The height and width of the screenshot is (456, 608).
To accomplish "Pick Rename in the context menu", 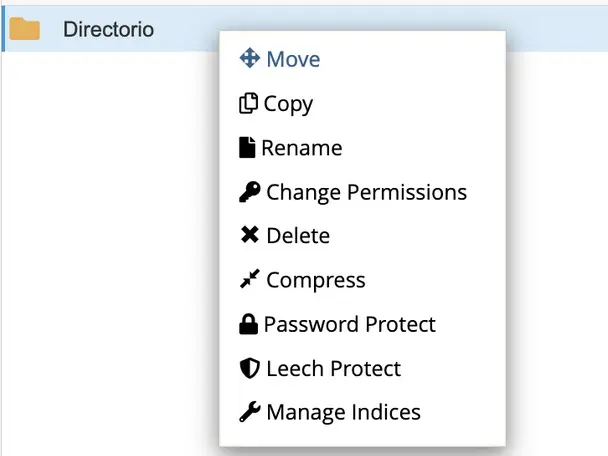I will pos(301,148).
